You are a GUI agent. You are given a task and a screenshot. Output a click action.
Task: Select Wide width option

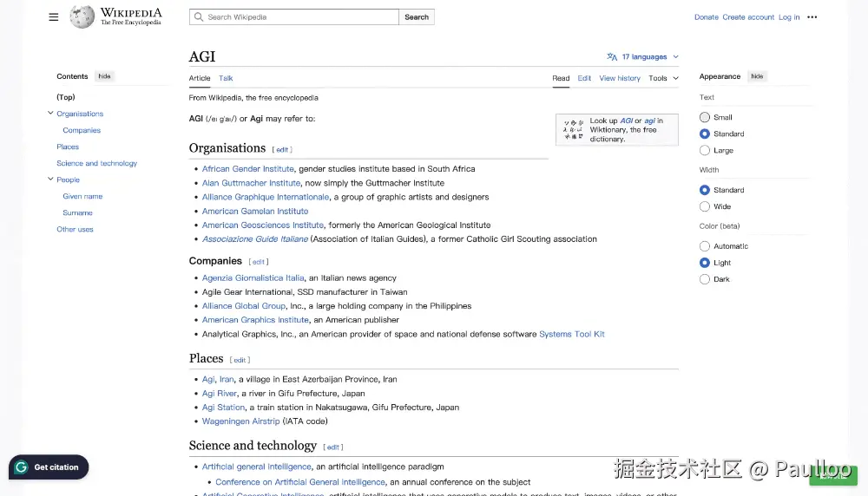pyautogui.click(x=704, y=206)
